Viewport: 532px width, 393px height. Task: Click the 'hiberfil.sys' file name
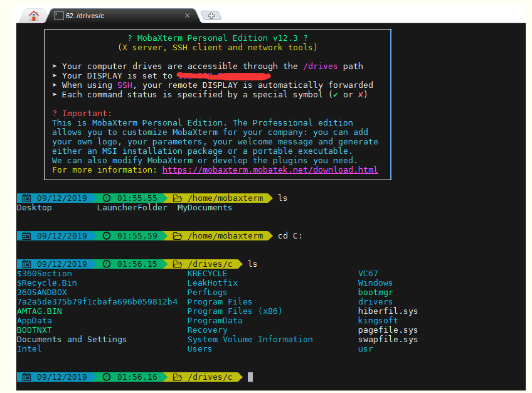[388, 311]
